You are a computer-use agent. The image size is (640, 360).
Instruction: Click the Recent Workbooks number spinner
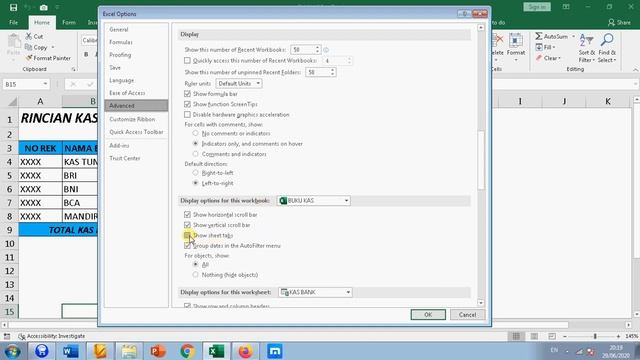pyautogui.click(x=317, y=49)
